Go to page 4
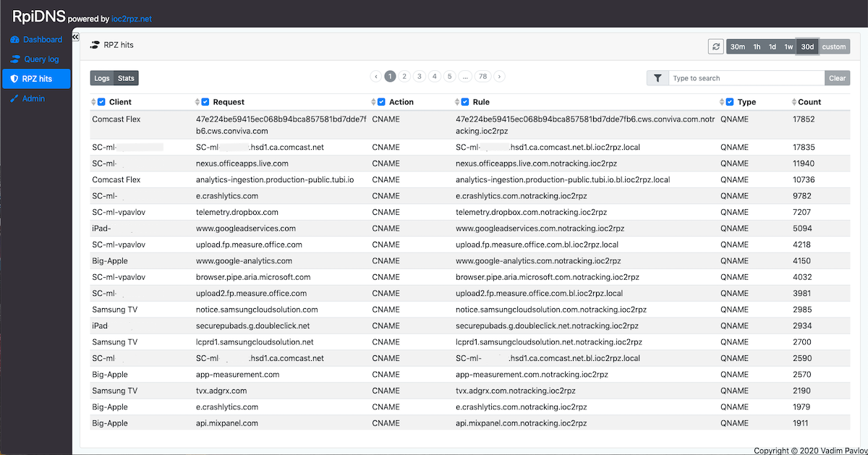The width and height of the screenshot is (868, 455). tap(434, 76)
